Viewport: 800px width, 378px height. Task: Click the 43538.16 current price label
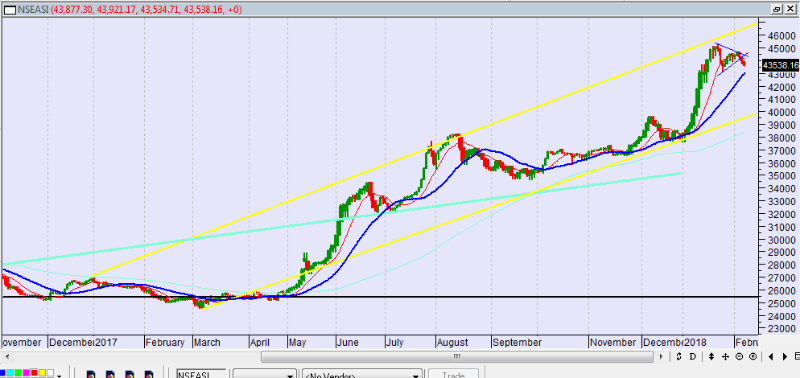(x=780, y=65)
